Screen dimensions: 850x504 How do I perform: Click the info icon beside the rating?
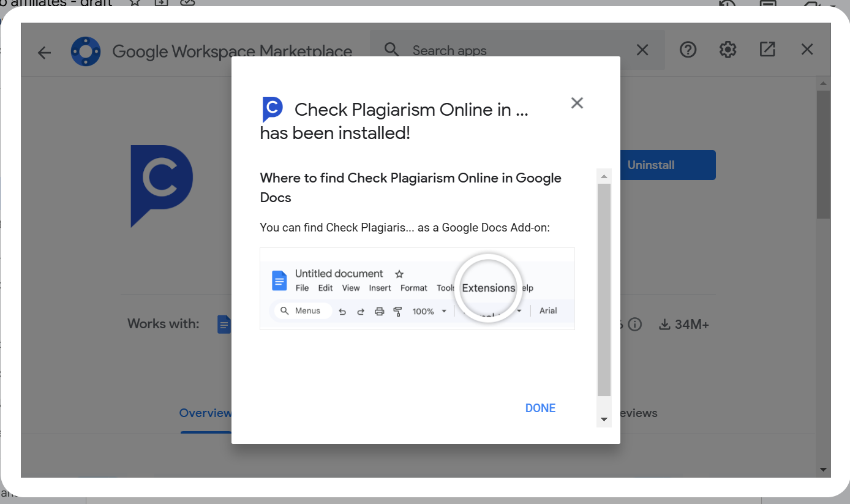[635, 325]
